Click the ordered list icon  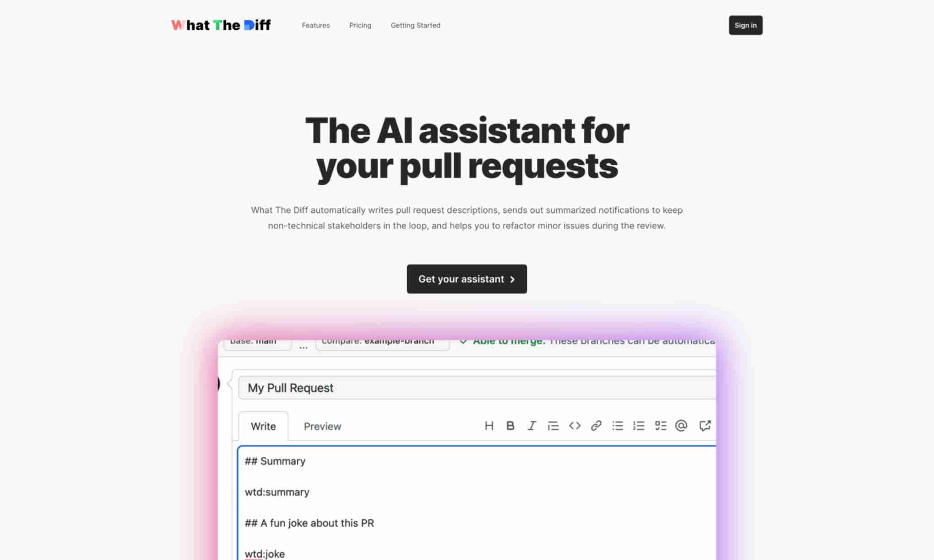pyautogui.click(x=638, y=425)
